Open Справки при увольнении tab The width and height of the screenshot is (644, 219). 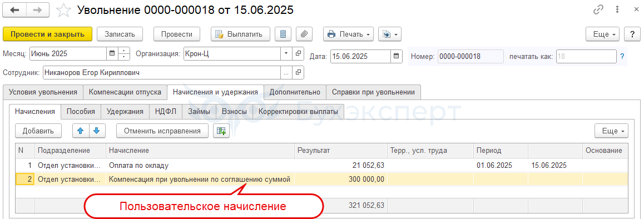click(373, 92)
